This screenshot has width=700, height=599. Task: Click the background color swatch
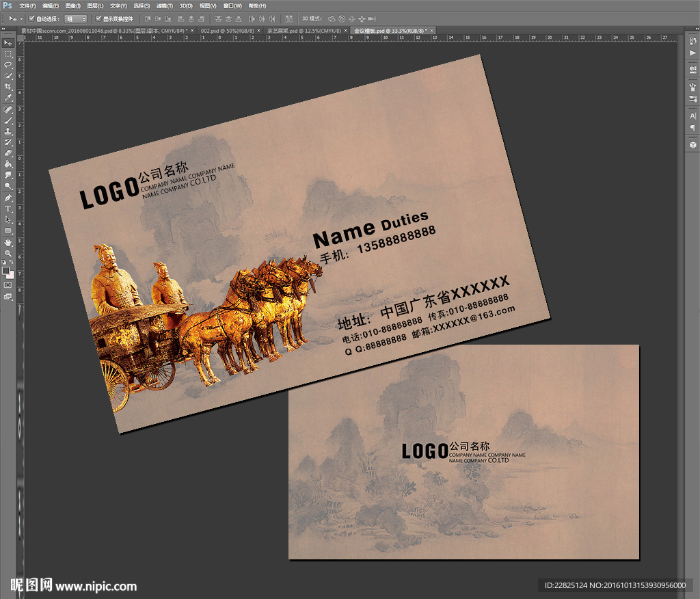pos(11,275)
